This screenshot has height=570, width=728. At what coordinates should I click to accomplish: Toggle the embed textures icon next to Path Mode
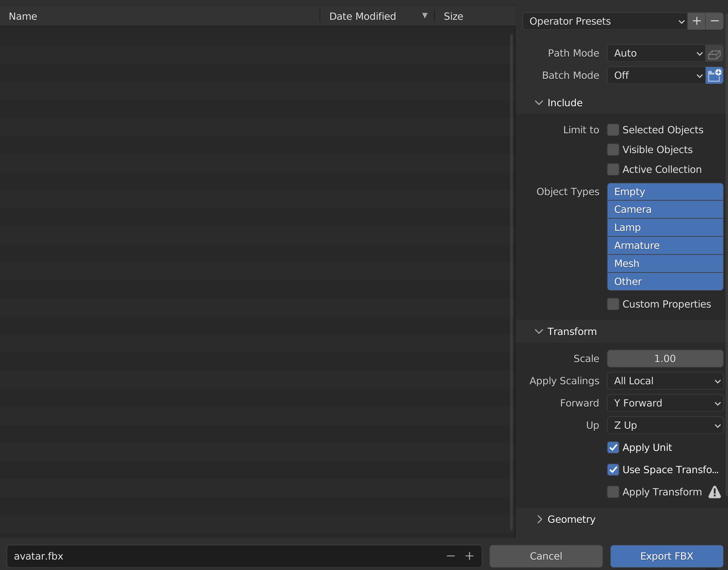click(x=714, y=53)
